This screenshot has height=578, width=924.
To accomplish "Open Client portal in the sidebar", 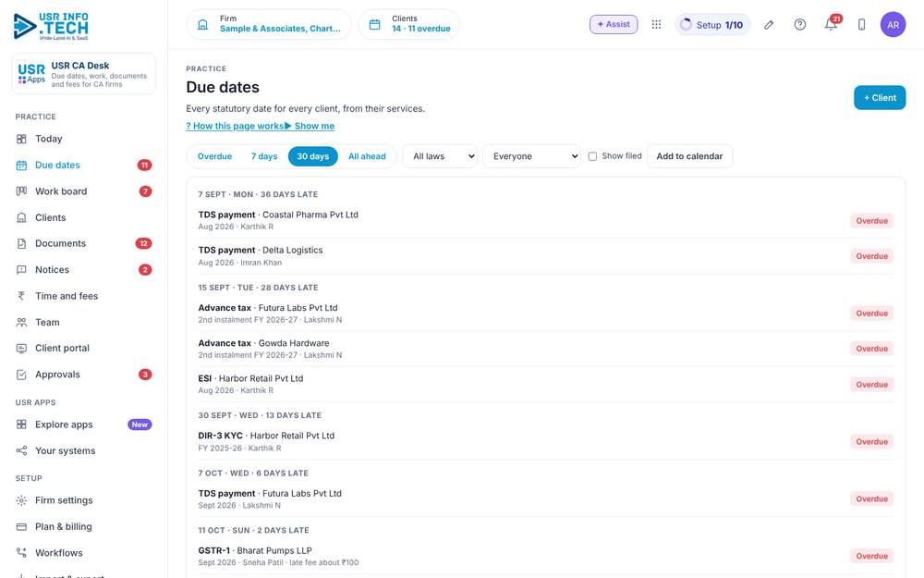I will tap(84, 348).
